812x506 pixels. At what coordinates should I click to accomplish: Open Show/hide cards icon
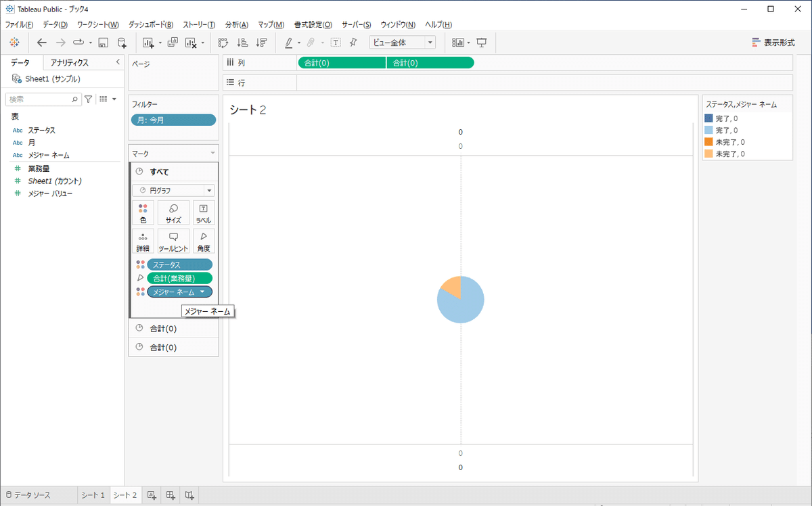458,43
